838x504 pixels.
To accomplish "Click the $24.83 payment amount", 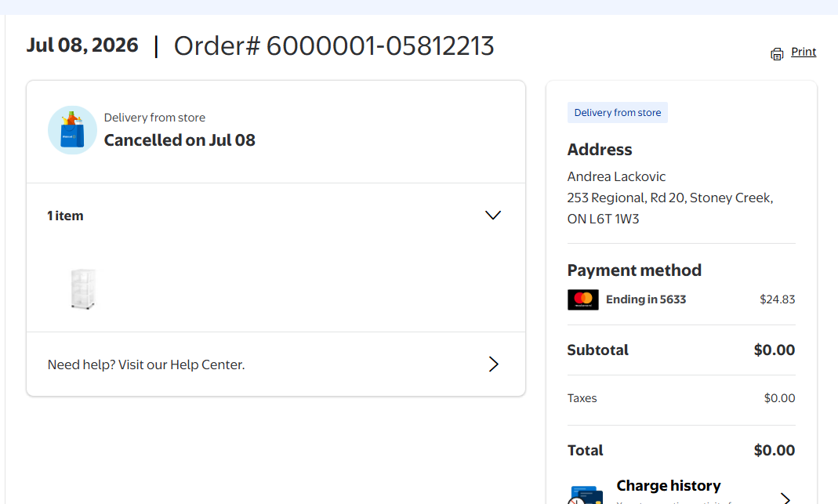I will coord(777,299).
